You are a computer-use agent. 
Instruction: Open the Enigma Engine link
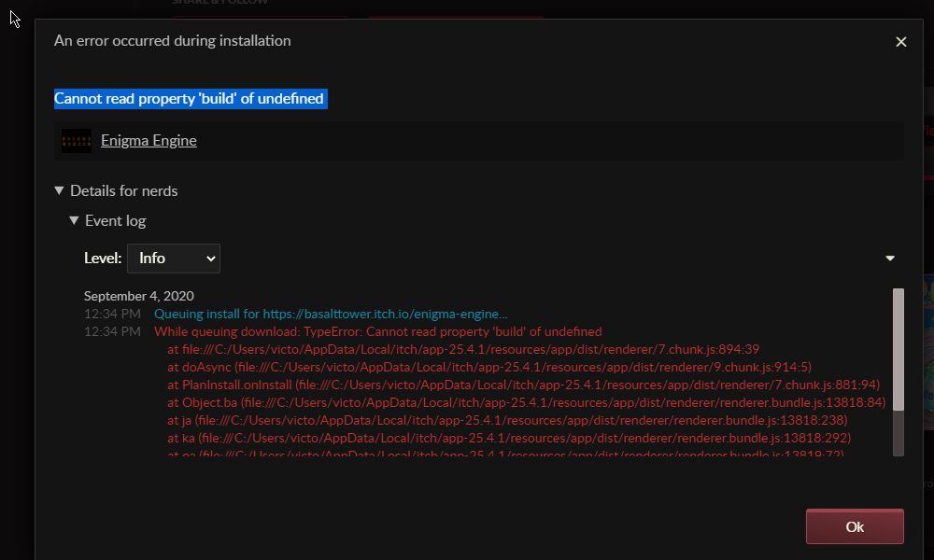[149, 141]
